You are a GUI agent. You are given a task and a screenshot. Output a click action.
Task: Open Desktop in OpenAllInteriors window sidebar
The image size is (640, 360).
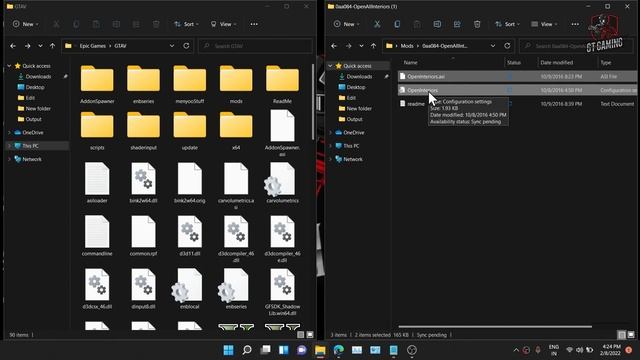(356, 87)
